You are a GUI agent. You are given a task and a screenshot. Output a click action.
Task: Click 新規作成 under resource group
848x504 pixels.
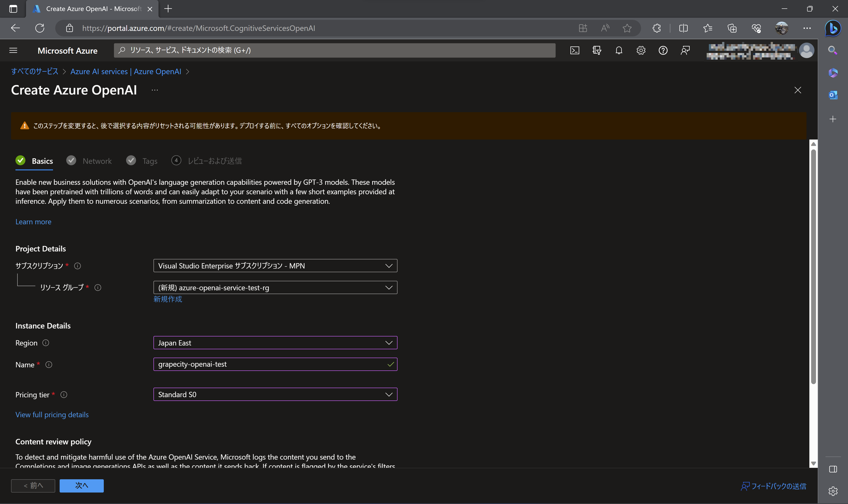pyautogui.click(x=168, y=299)
